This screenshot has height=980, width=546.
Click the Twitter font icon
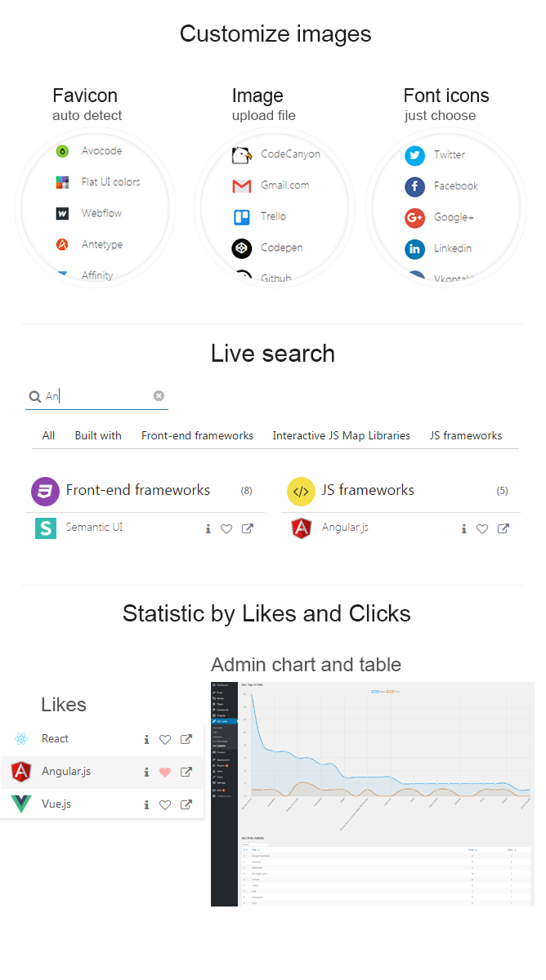coord(414,155)
